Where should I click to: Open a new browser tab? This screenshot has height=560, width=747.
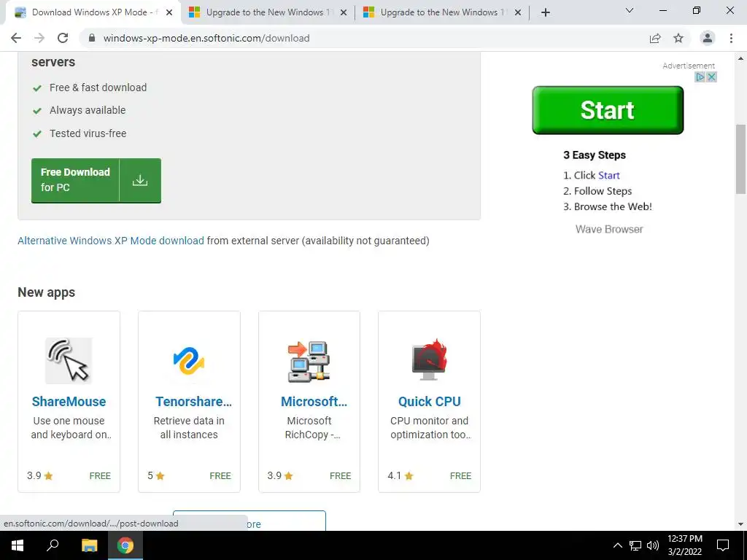click(x=546, y=12)
